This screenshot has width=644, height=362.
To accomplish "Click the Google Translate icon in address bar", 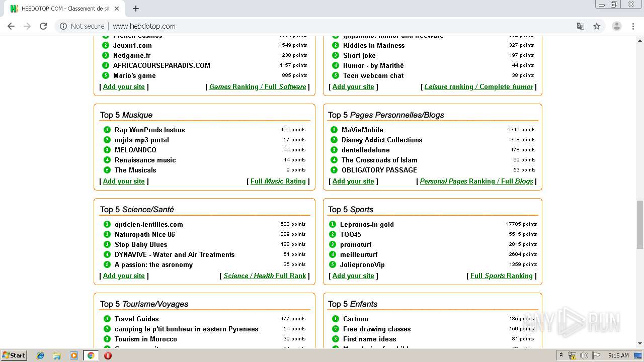I will [x=580, y=26].
